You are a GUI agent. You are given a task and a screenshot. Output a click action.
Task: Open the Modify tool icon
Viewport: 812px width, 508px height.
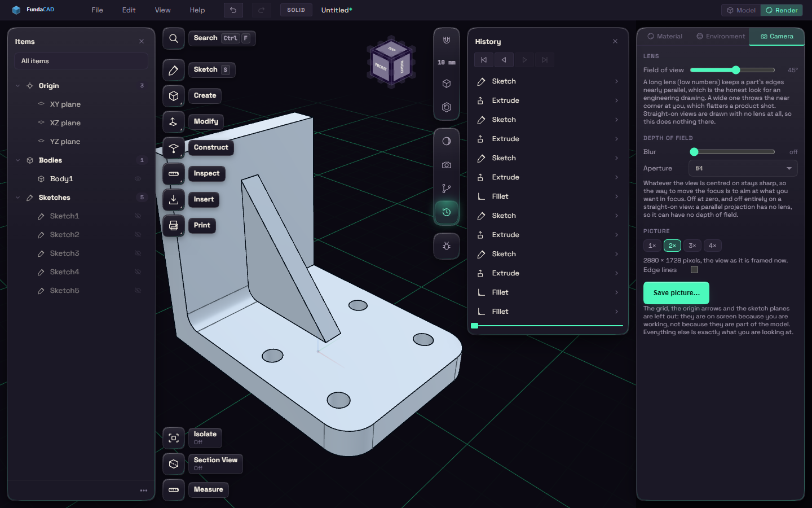click(x=174, y=122)
